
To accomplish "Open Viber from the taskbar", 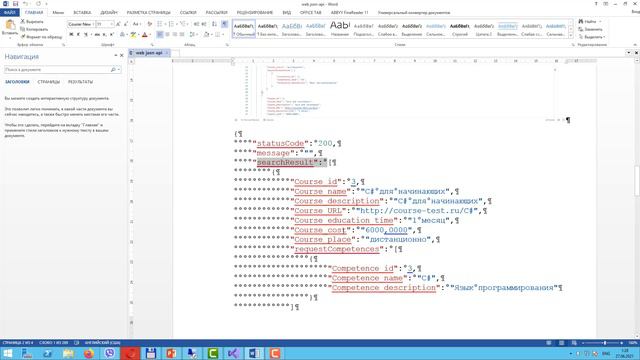I will pos(109,353).
